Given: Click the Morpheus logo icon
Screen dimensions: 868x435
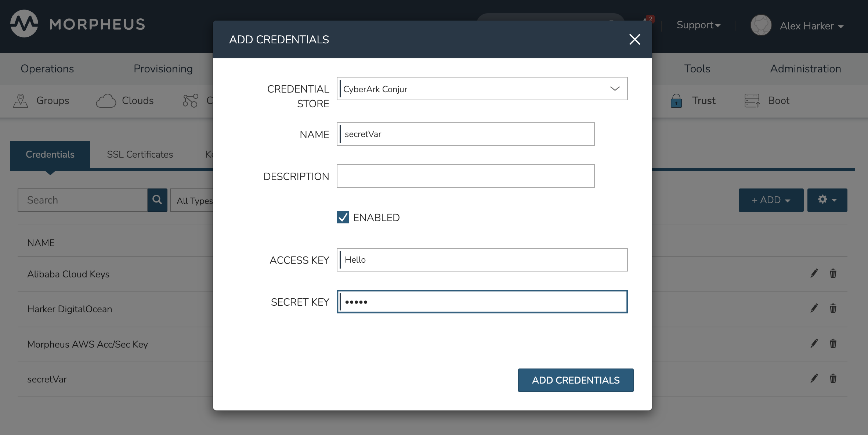Looking at the screenshot, I should click(x=24, y=24).
